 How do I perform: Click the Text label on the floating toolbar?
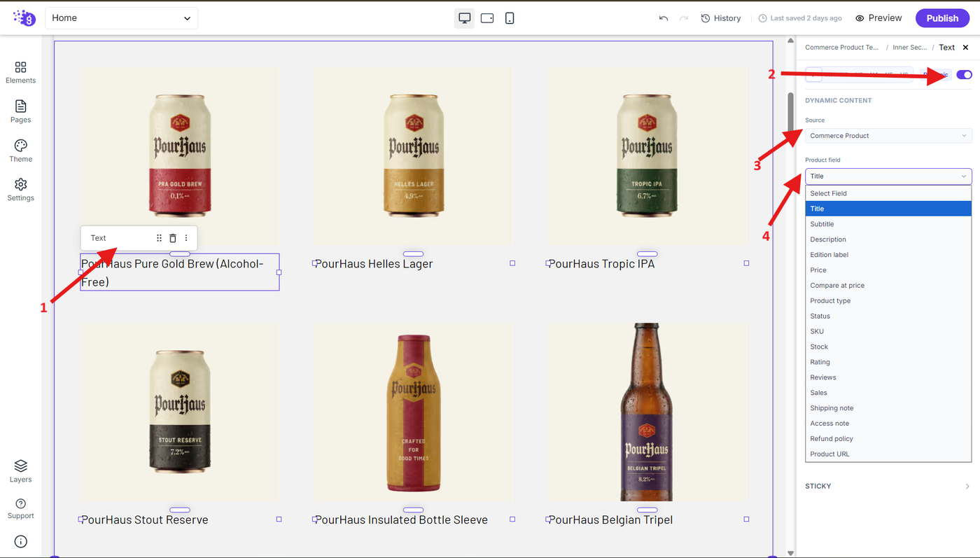tap(98, 238)
